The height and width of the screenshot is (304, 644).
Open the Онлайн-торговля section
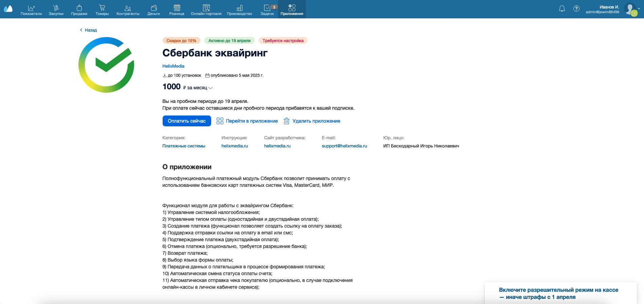(x=206, y=10)
